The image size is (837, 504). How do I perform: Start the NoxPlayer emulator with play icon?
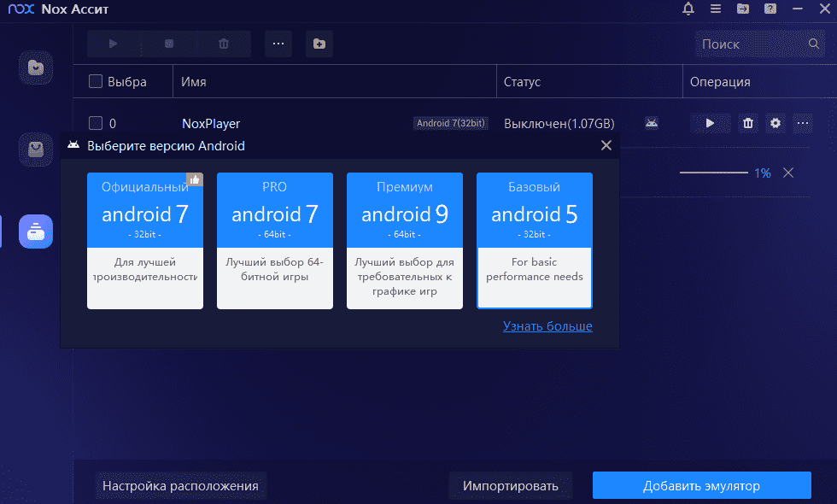click(x=710, y=123)
